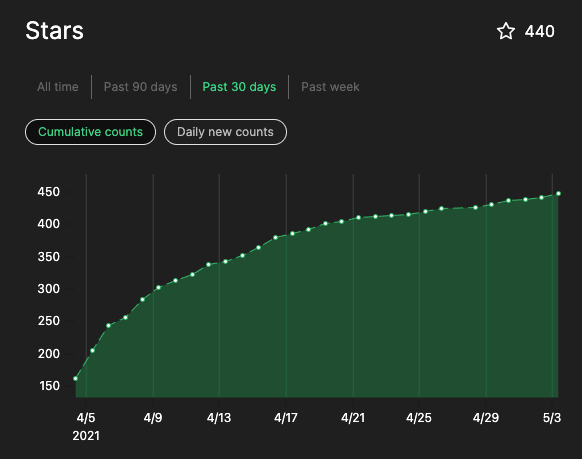
Task: Click the 4/13 x-axis date label
Action: pos(219,418)
